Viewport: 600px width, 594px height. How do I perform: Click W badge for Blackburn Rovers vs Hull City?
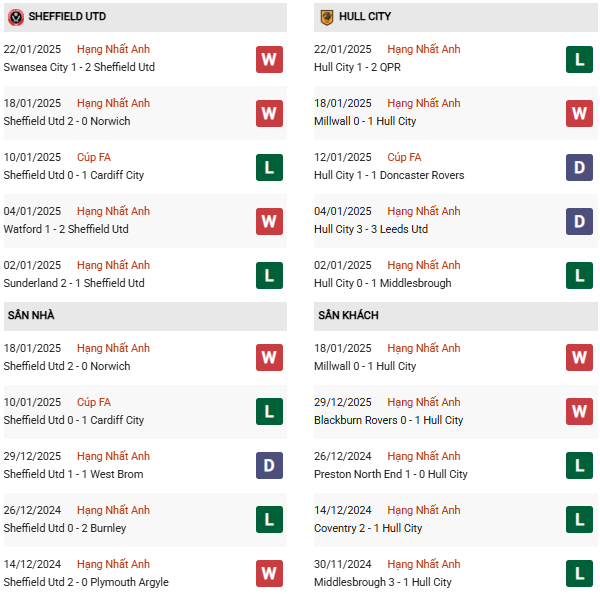[x=579, y=411]
